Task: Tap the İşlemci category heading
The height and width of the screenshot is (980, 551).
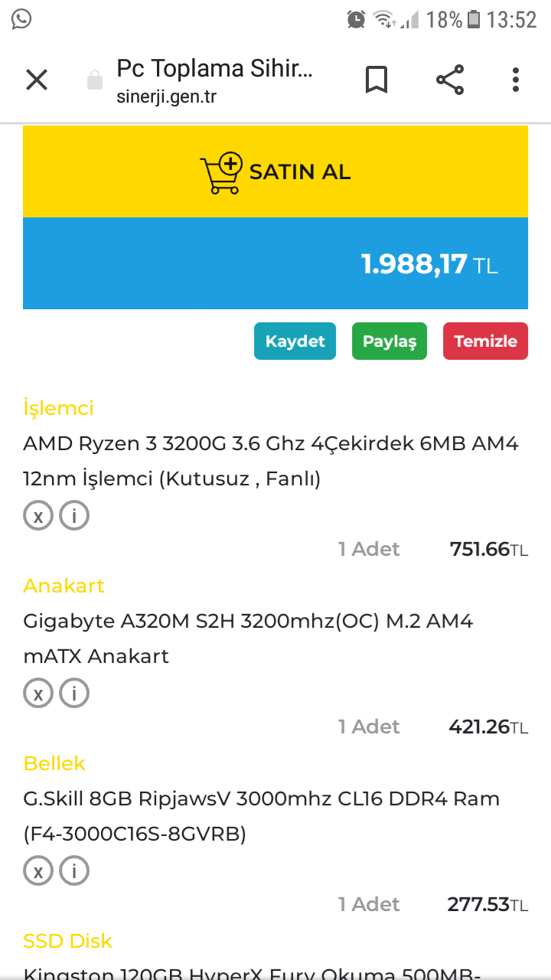Action: point(59,408)
